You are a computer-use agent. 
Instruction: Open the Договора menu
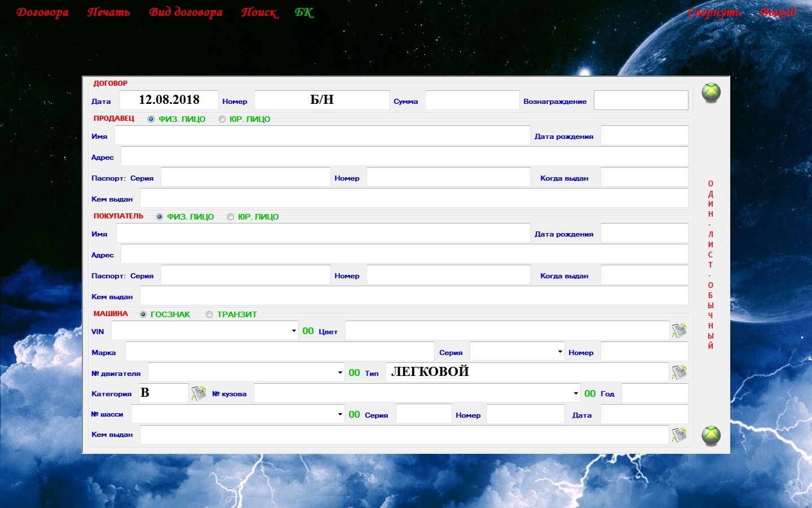pos(43,12)
